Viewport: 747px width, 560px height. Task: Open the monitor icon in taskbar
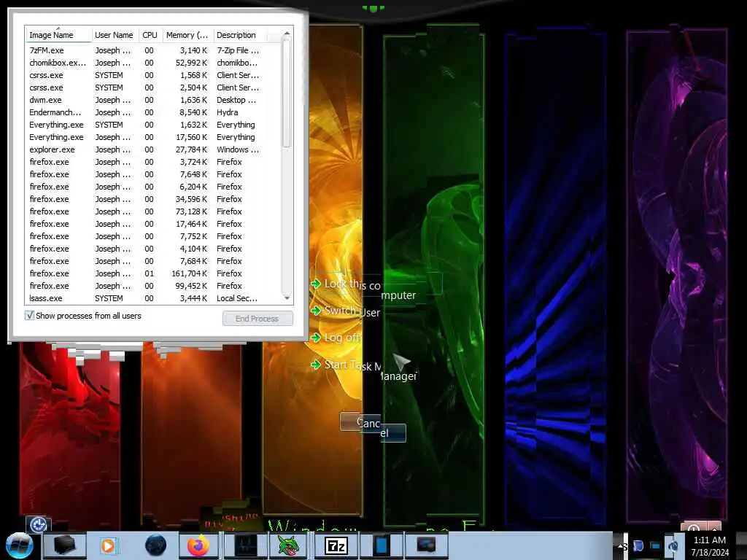pyautogui.click(x=426, y=545)
